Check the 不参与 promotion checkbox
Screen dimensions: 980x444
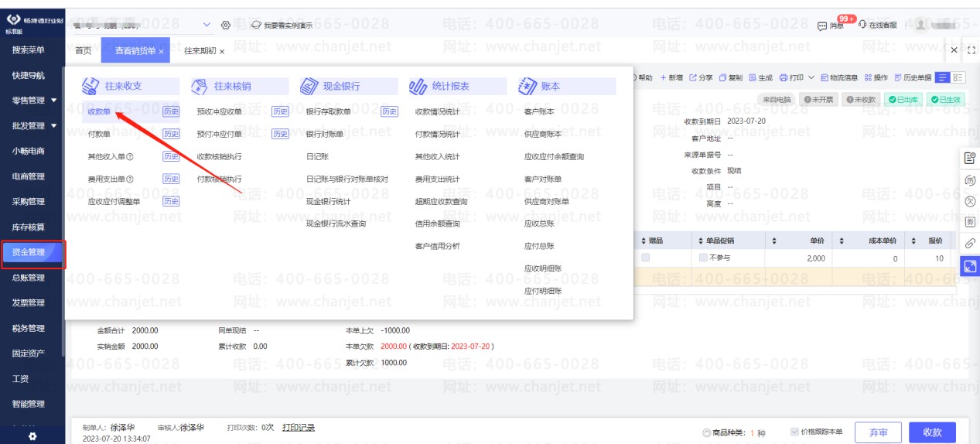pos(702,258)
